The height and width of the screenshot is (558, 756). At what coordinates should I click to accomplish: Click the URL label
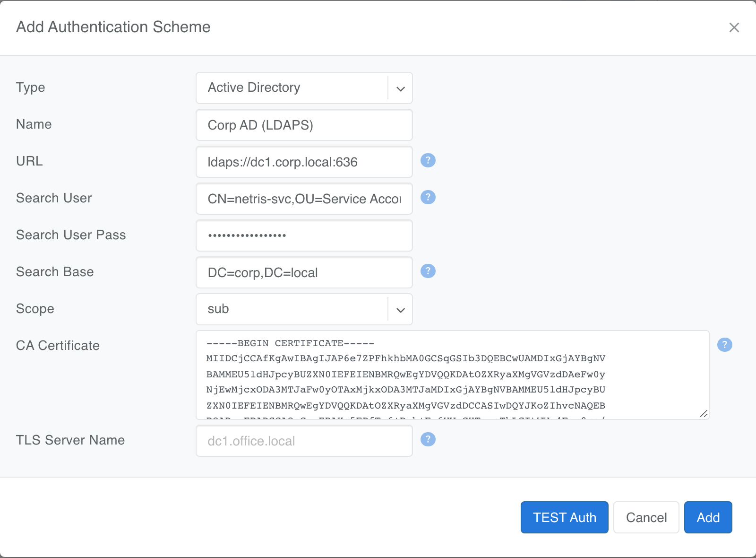29,161
